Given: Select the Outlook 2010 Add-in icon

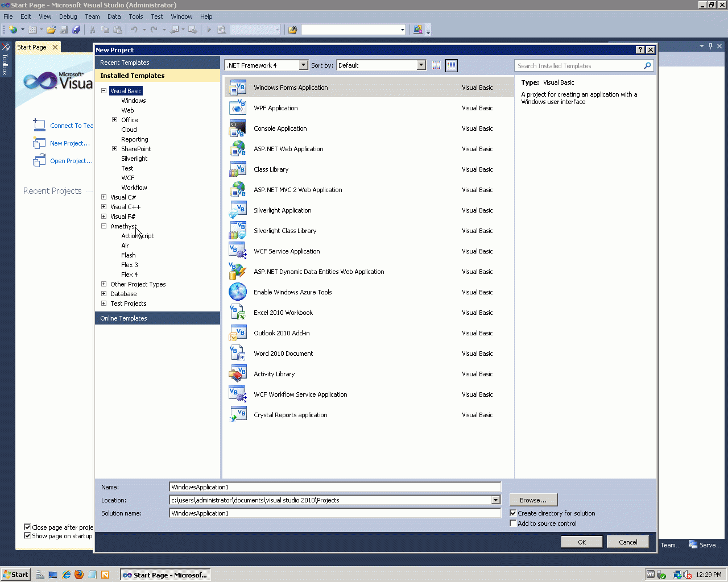Looking at the screenshot, I should tap(238, 333).
